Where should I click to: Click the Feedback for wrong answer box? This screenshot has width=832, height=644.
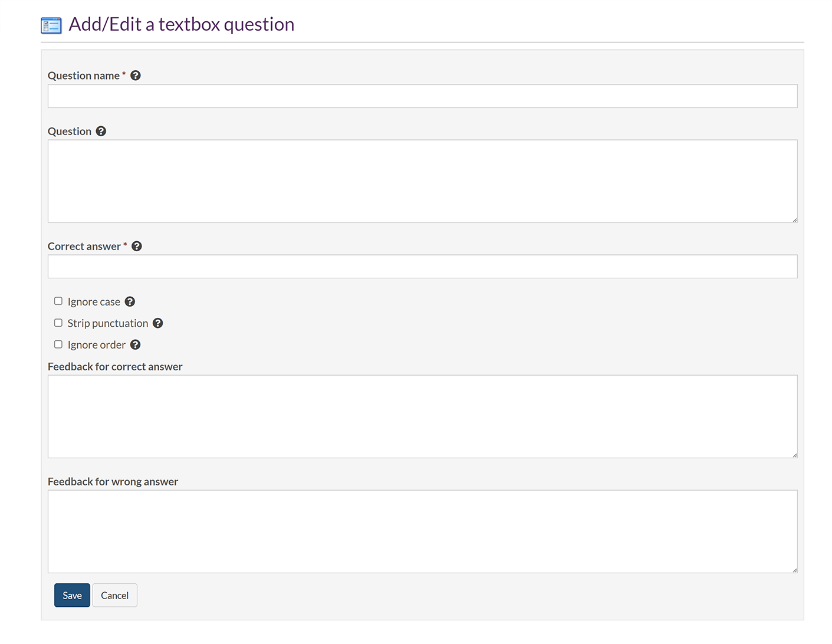(422, 531)
